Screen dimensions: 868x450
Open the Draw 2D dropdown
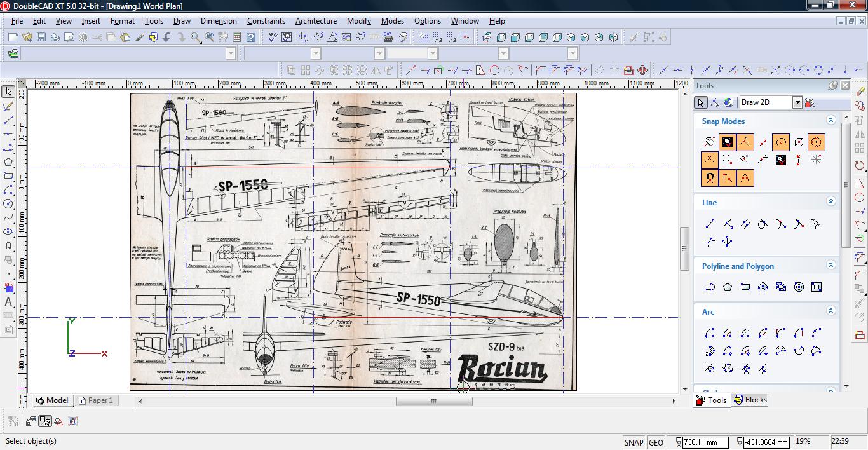click(797, 102)
